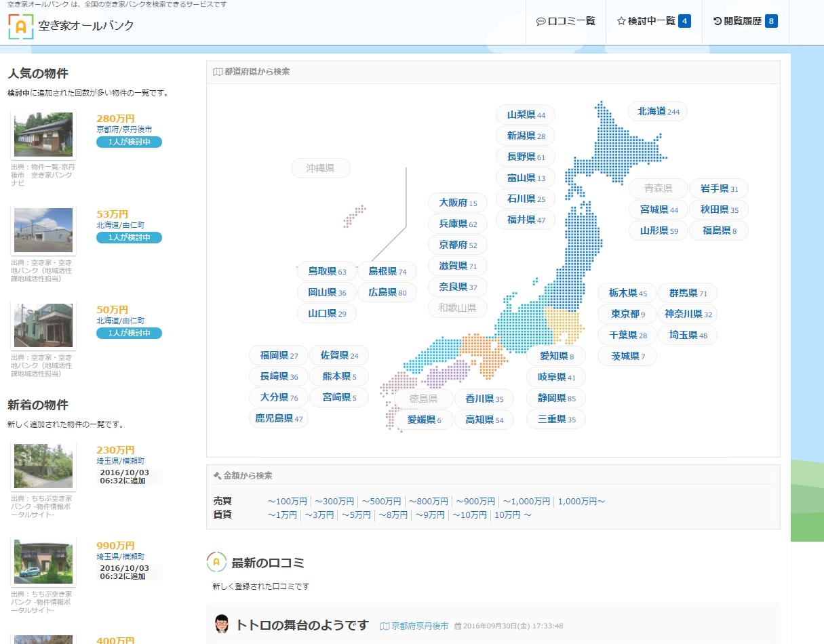
Task: Select 岩手県 prefecture button
Action: tap(719, 188)
